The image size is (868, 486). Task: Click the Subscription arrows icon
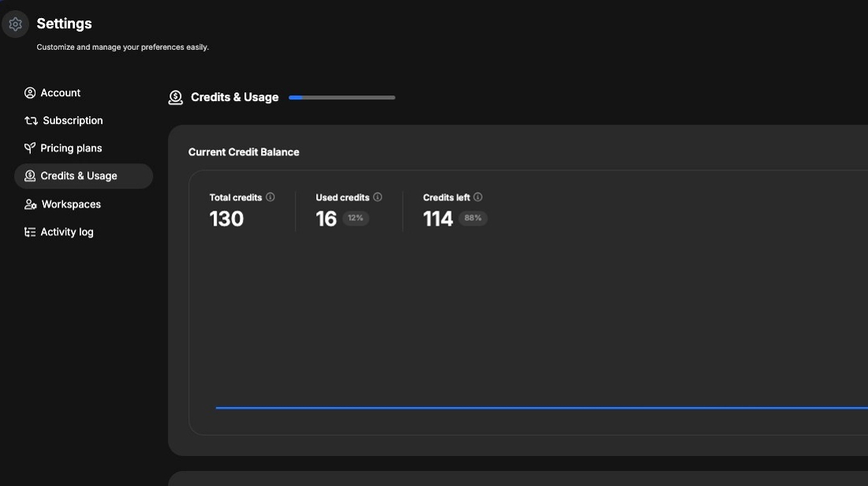tap(31, 121)
